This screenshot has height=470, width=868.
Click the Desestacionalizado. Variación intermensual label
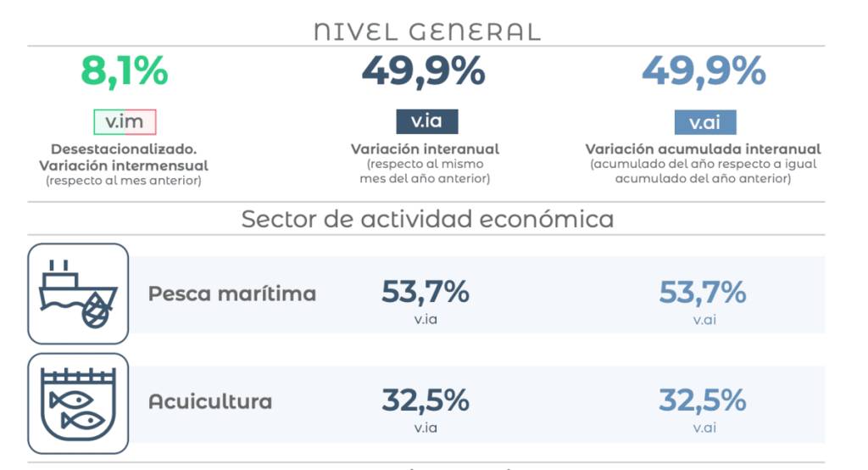[x=124, y=157]
